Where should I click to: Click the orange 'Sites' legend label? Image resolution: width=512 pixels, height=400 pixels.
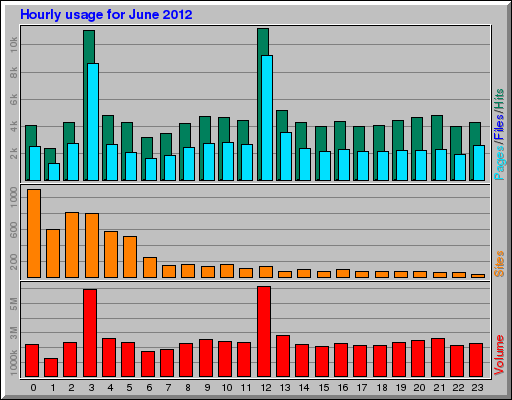(499, 264)
